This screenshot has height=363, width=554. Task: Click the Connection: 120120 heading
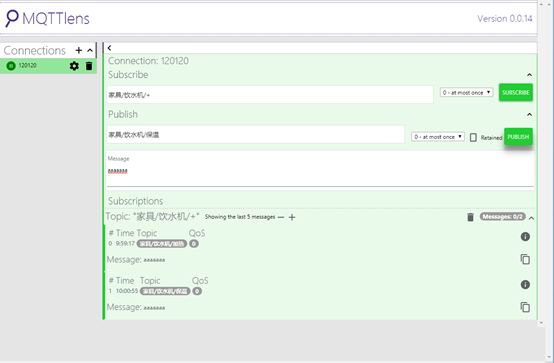point(148,61)
